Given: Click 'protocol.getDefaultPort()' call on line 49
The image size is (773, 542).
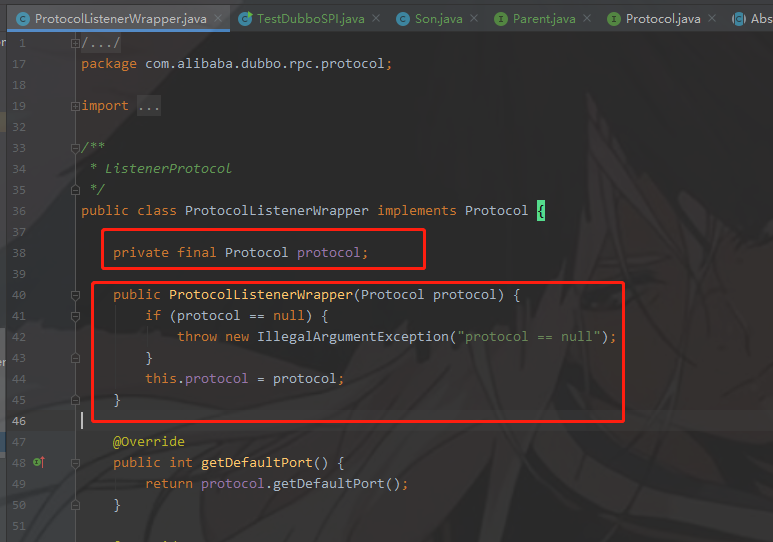Looking at the screenshot, I should (x=301, y=484).
